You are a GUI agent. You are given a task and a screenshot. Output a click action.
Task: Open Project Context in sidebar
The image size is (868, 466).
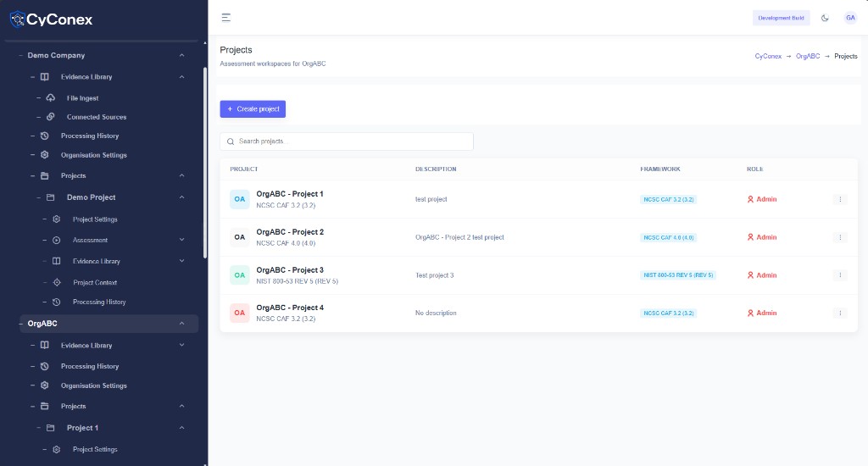[x=95, y=282]
